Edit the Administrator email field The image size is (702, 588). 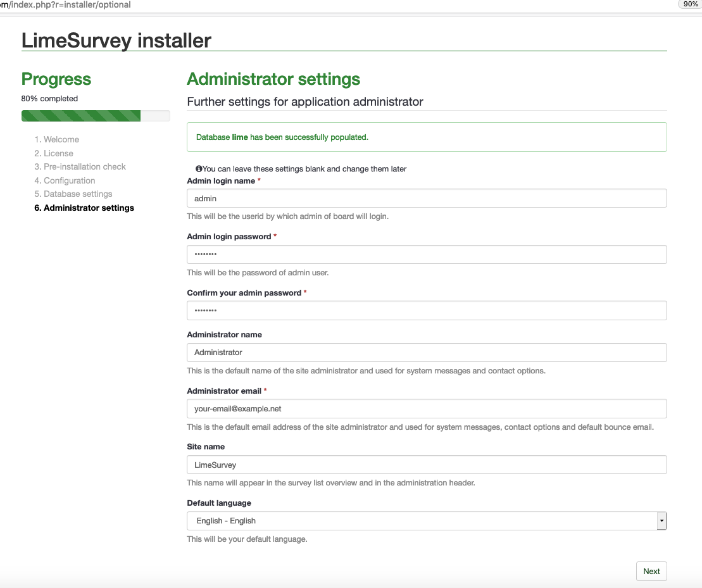pyautogui.click(x=427, y=409)
